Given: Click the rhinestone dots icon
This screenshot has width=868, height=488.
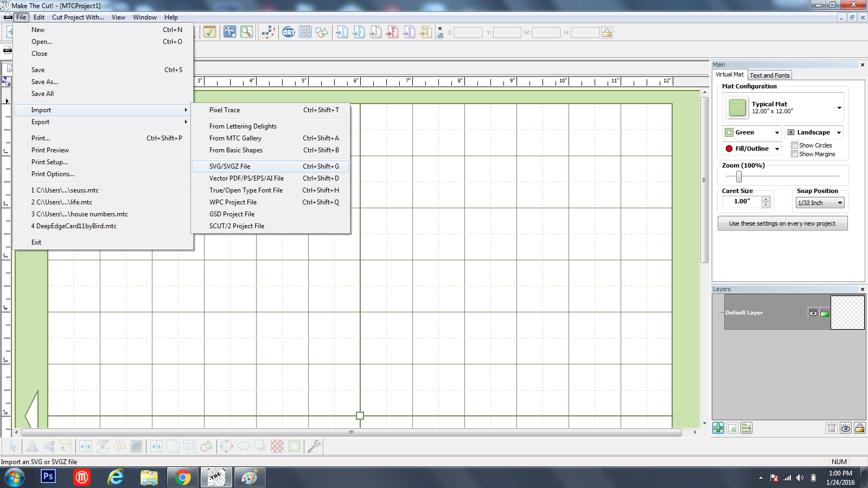Looking at the screenshot, I should [x=294, y=446].
